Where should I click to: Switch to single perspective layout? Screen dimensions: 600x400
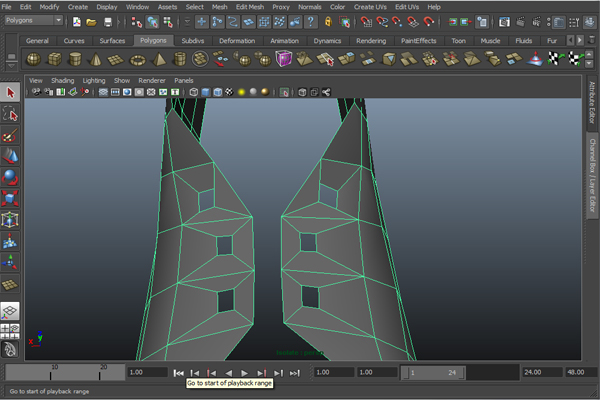(10, 310)
